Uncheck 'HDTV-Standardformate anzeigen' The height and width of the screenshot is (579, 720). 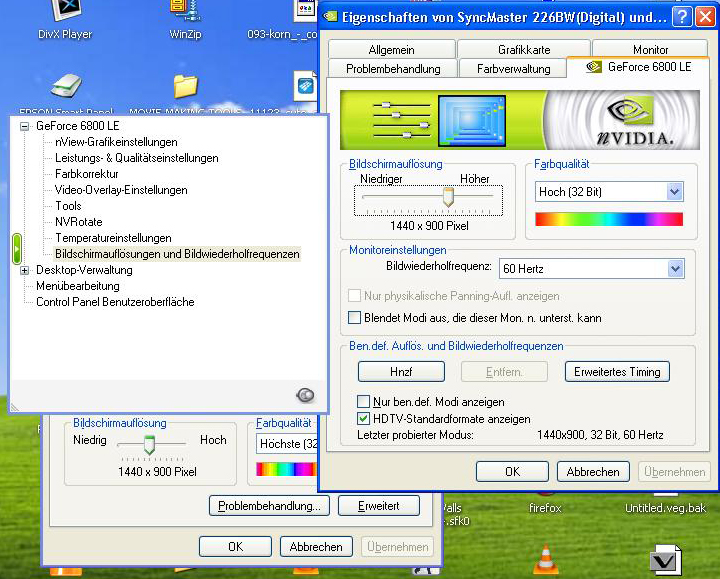click(x=364, y=419)
